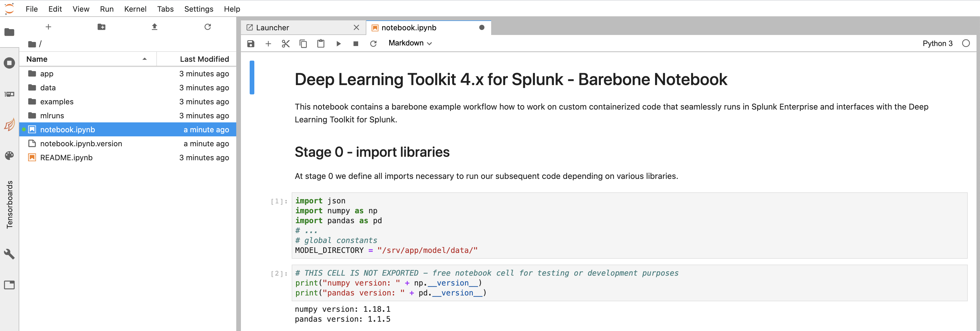The width and height of the screenshot is (980, 331).
Task: Click the New Launcher plus icon
Action: [x=48, y=27]
